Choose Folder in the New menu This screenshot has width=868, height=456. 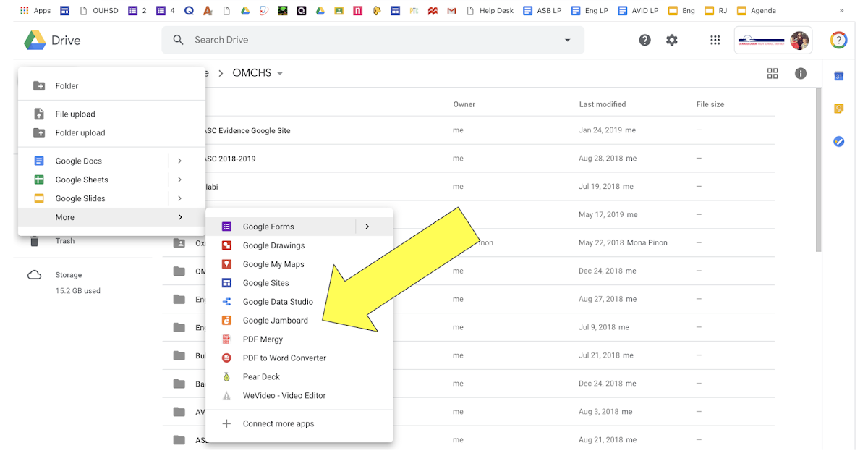(111, 85)
